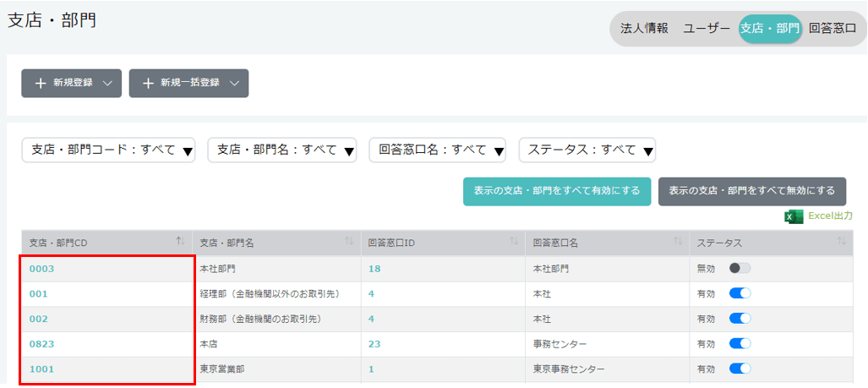The height and width of the screenshot is (388, 868).
Task: Sort by 支店・部門名 column arrows
Action: pyautogui.click(x=349, y=243)
